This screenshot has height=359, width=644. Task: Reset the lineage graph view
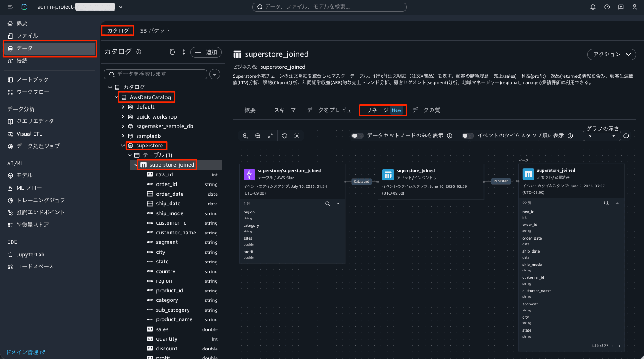pos(284,136)
